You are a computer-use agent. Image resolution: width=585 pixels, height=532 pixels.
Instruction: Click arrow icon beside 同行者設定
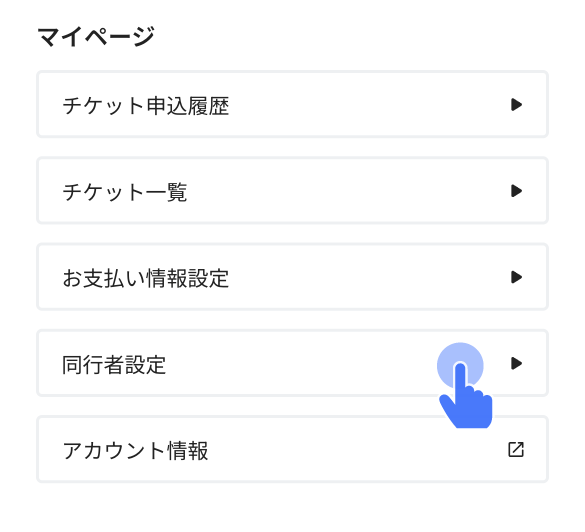pyautogui.click(x=516, y=363)
